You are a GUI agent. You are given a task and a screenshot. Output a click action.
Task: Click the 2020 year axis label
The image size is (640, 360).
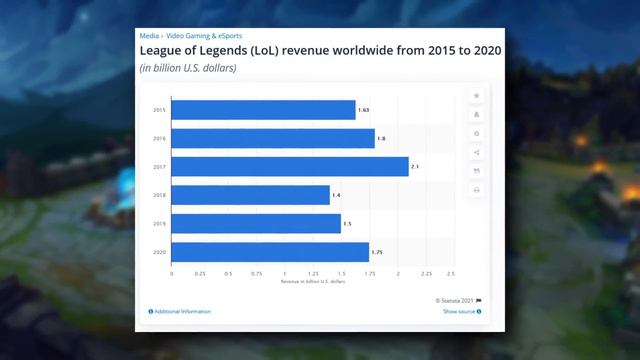[x=160, y=252]
